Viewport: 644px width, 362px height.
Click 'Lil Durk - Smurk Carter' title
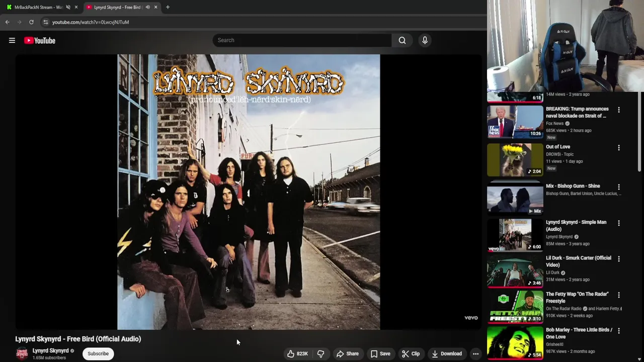point(579,261)
